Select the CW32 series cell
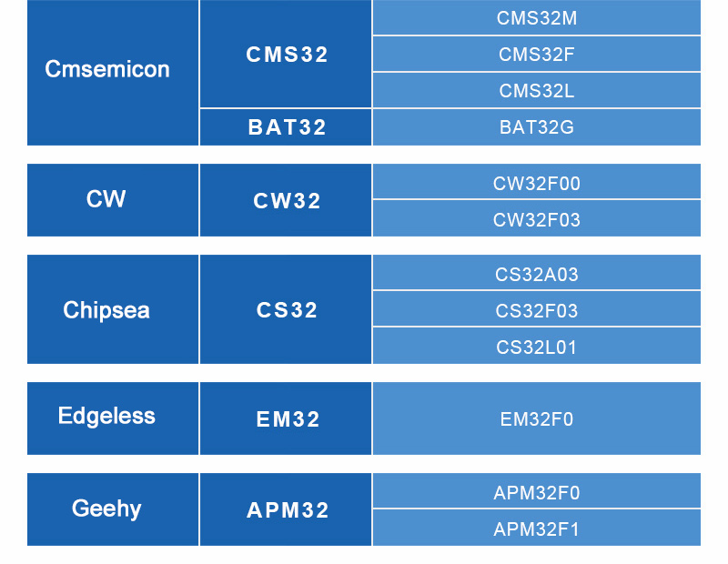Screen dimensions: 728x564 286,201
